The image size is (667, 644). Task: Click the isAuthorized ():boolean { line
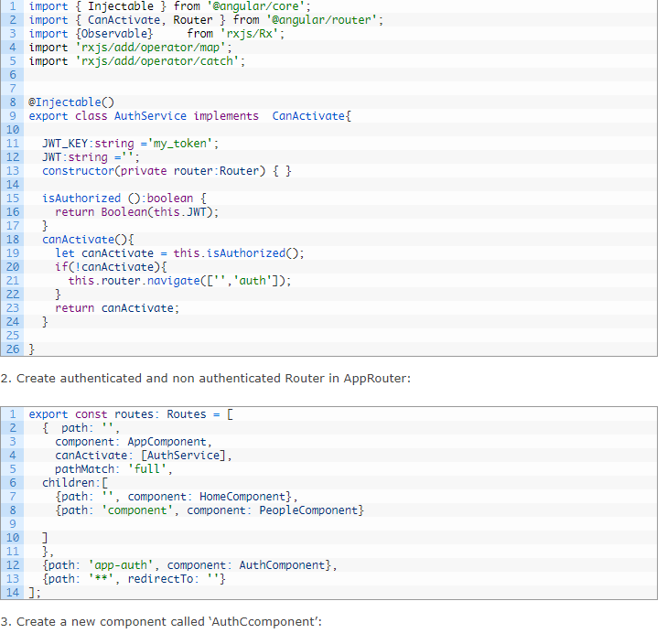(x=124, y=199)
